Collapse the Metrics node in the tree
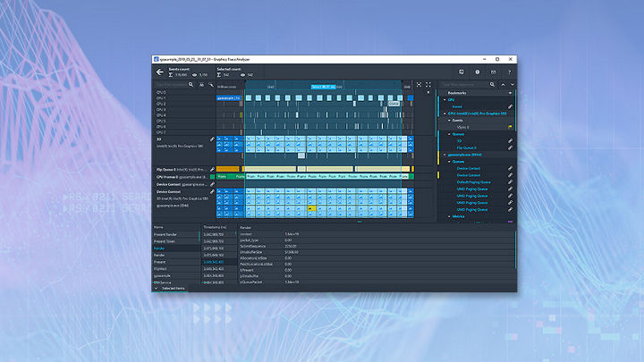The width and height of the screenshot is (644, 362). (x=449, y=216)
